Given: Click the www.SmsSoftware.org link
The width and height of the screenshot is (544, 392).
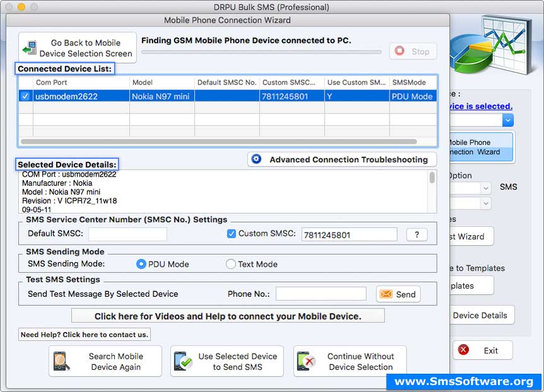Looking at the screenshot, I should tap(464, 381).
